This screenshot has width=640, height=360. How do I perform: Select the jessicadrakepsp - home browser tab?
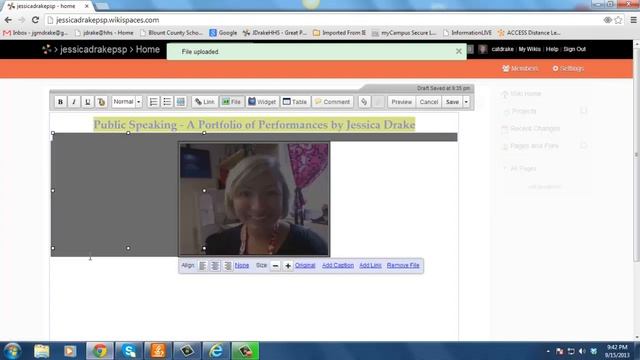click(48, 6)
